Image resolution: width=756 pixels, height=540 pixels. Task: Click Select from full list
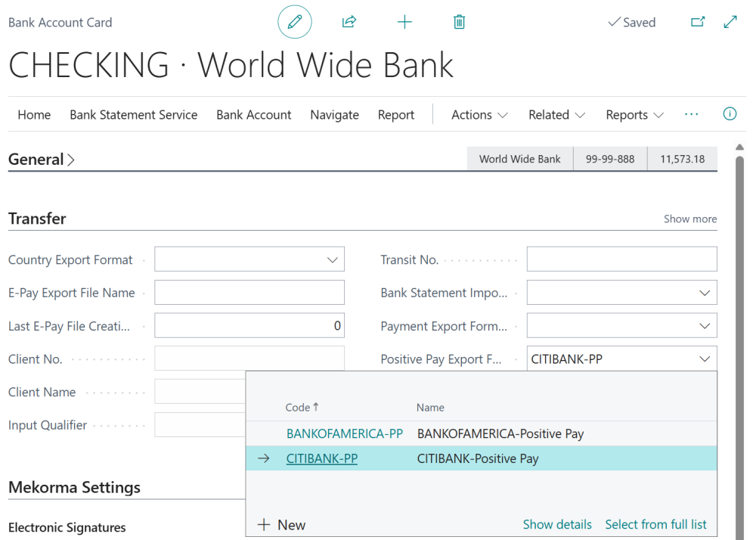655,524
